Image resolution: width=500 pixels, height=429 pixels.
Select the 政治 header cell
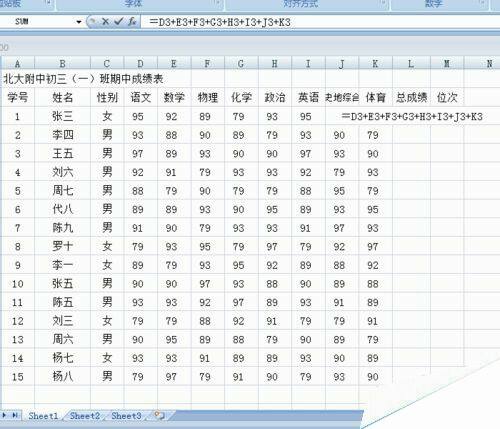point(275,97)
